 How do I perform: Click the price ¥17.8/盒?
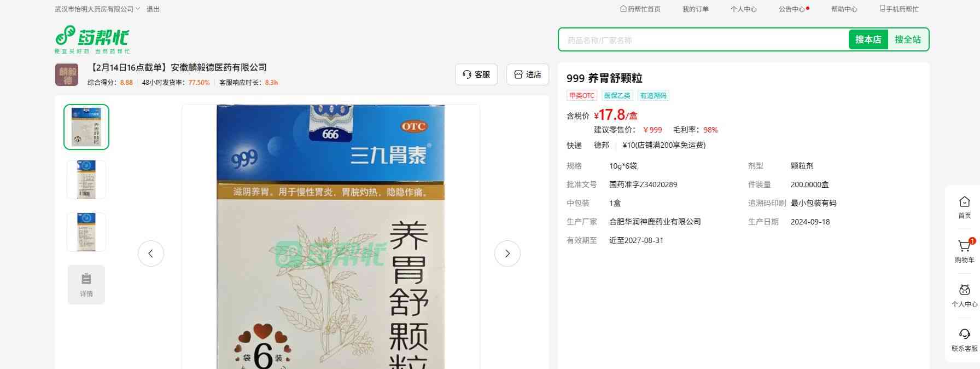(x=616, y=115)
